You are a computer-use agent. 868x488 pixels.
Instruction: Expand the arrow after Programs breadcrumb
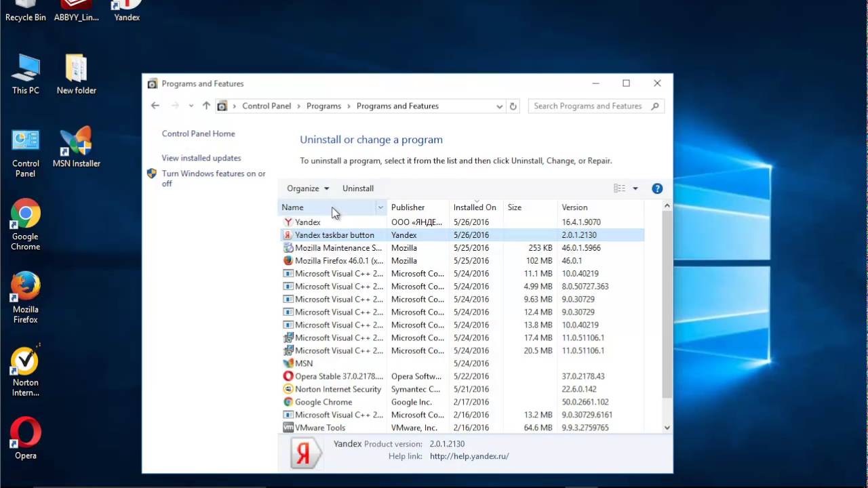tap(349, 106)
